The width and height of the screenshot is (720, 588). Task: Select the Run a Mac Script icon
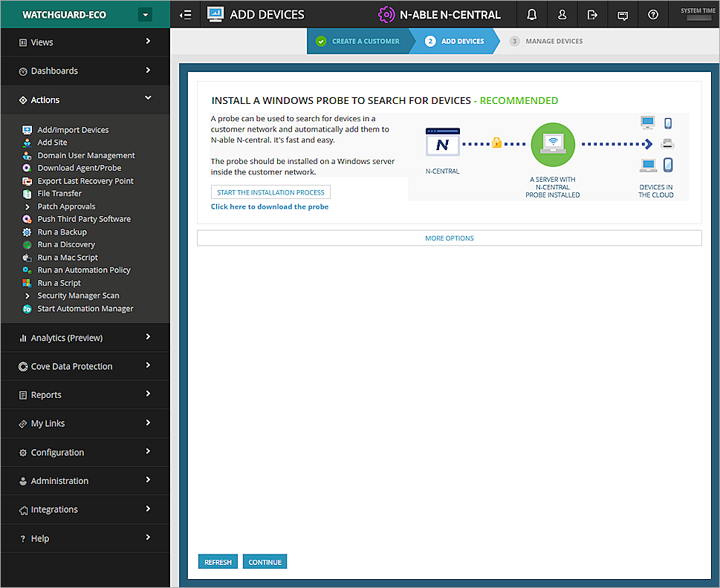(x=26, y=257)
